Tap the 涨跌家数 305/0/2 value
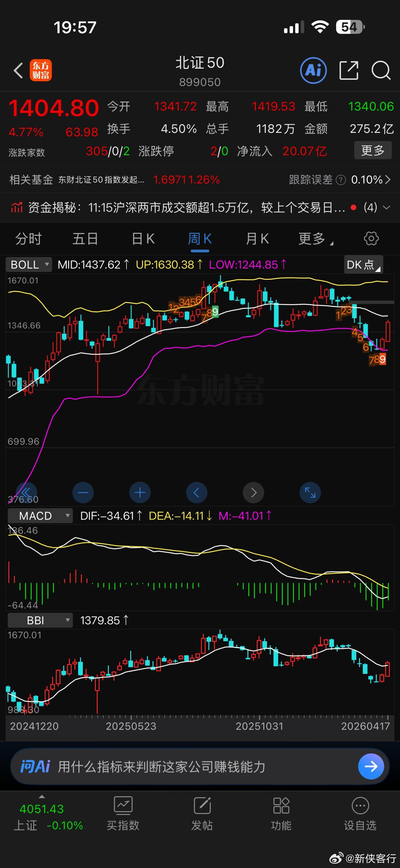This screenshot has height=868, width=400. click(108, 151)
